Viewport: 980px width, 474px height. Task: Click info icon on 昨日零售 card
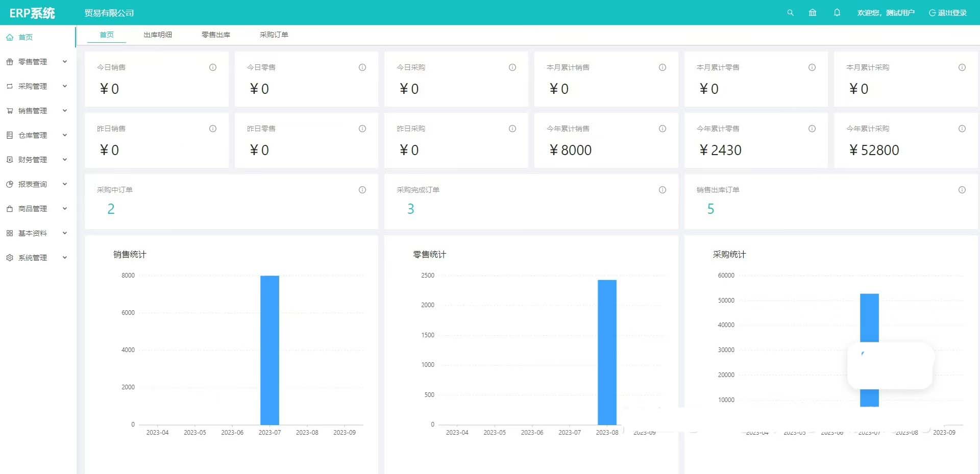pos(362,129)
